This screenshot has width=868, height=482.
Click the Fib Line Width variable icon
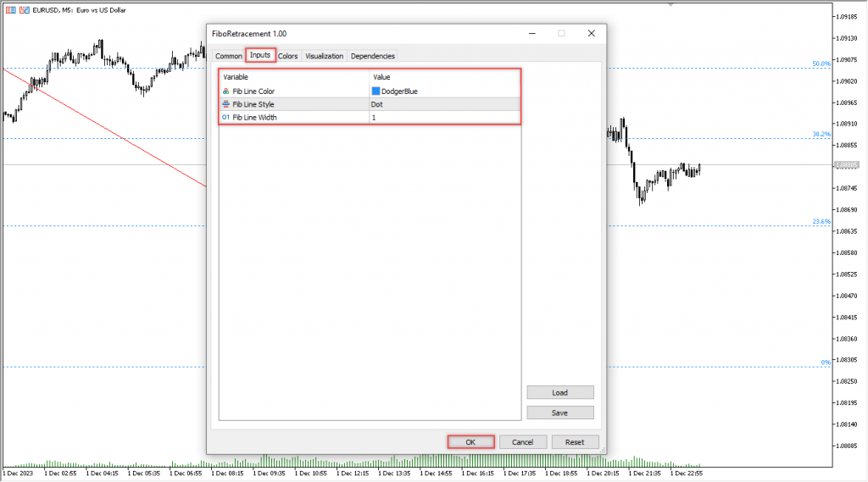point(225,117)
